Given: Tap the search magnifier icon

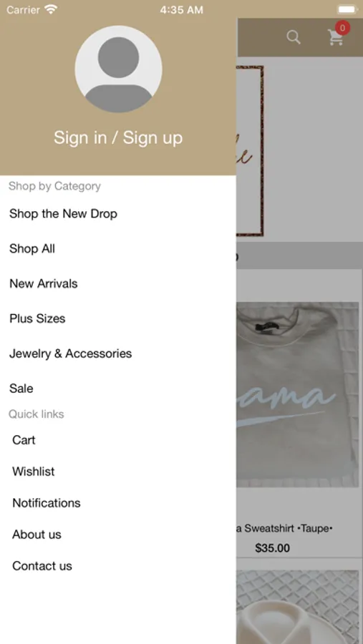Looking at the screenshot, I should [x=294, y=37].
